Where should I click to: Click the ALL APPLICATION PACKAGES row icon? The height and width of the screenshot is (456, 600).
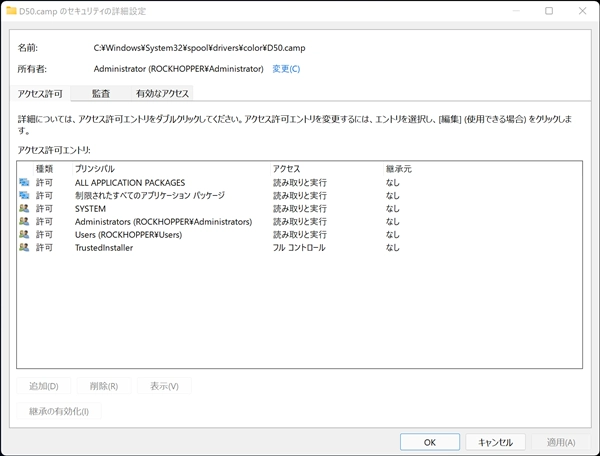tap(24, 182)
